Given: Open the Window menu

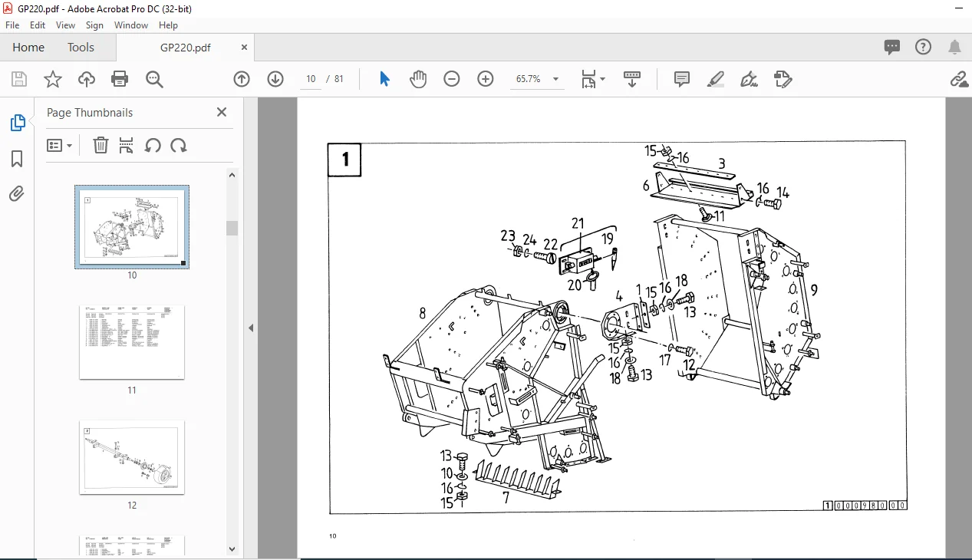Looking at the screenshot, I should (x=131, y=25).
